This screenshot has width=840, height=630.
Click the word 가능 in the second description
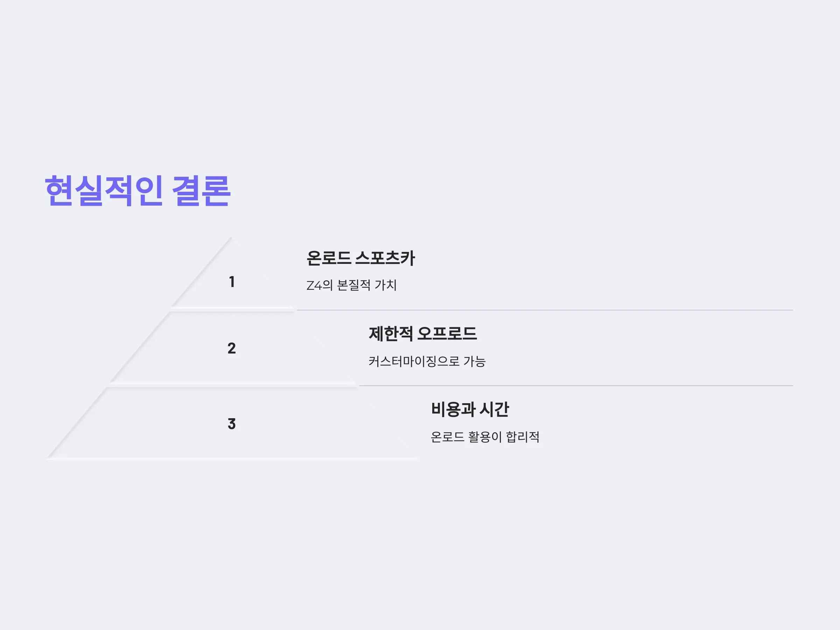coord(474,361)
